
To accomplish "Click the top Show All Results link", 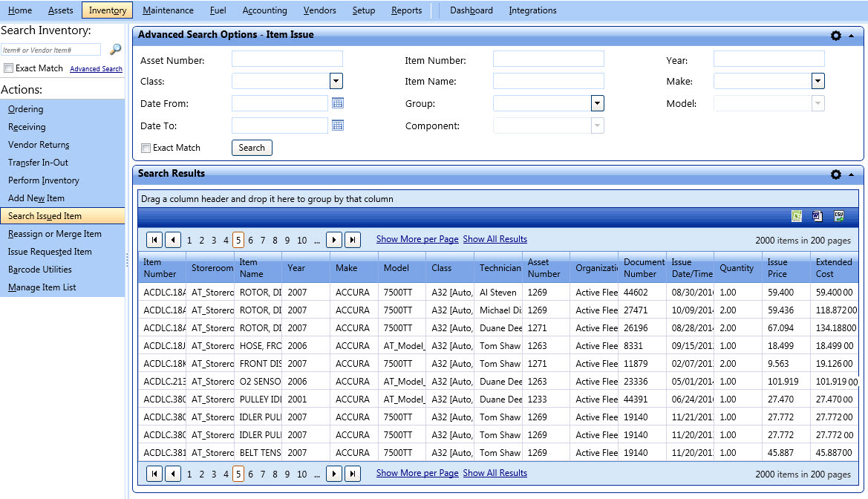I will 495,239.
